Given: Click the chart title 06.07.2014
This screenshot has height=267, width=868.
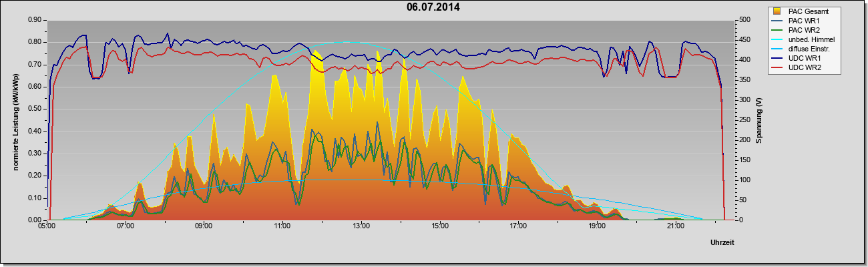Looking at the screenshot, I should pyautogui.click(x=433, y=8).
